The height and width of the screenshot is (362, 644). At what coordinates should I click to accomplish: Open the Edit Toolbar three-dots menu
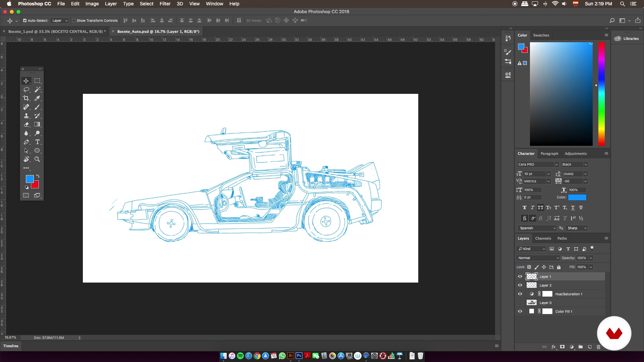26,168
